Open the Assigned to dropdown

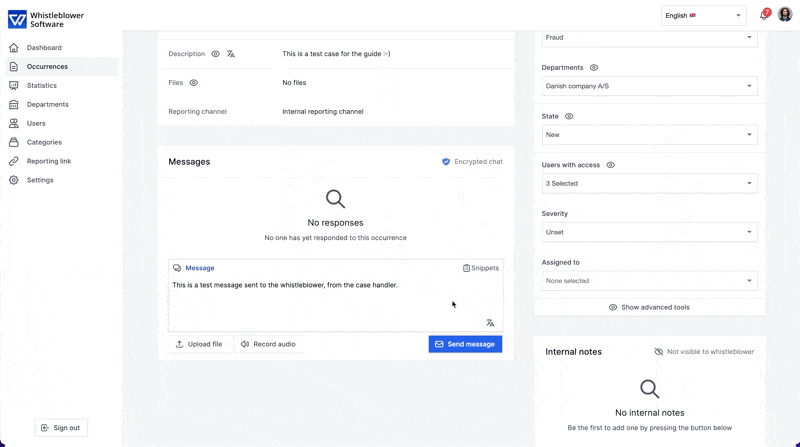point(649,281)
